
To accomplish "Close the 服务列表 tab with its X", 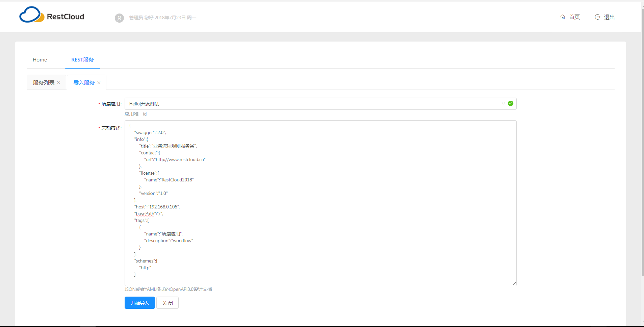I will 59,83.
